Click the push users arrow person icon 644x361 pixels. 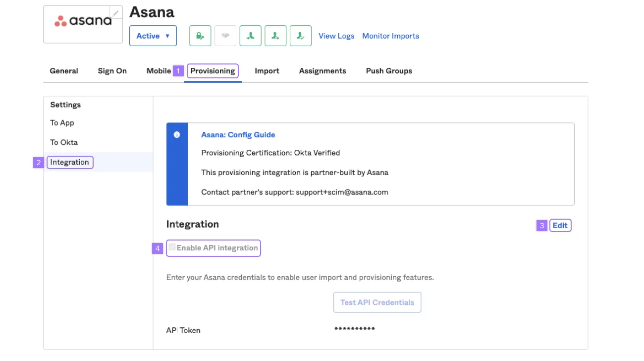(x=275, y=36)
